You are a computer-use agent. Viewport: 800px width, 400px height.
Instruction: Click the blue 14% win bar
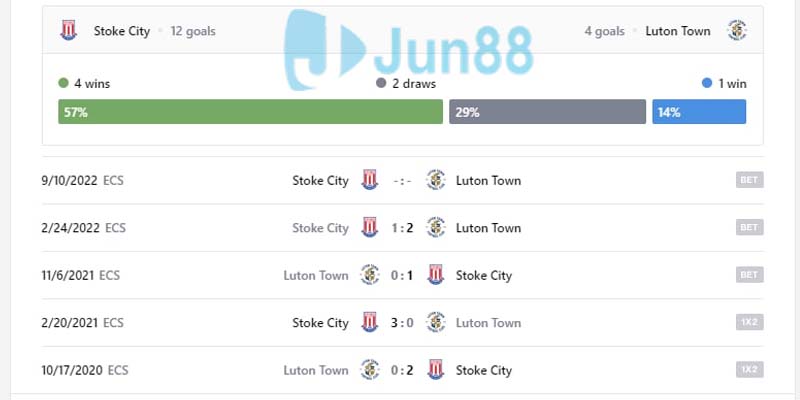coord(699,112)
